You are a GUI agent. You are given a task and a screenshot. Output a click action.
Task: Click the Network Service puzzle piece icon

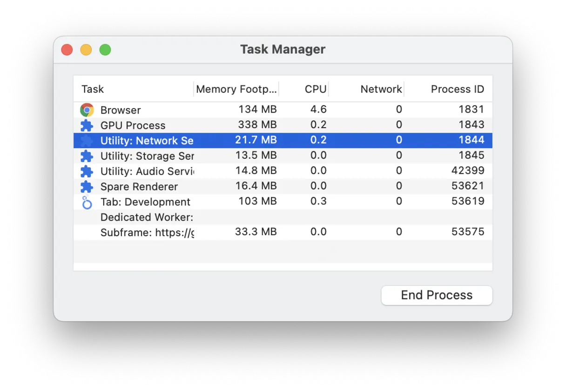click(87, 141)
